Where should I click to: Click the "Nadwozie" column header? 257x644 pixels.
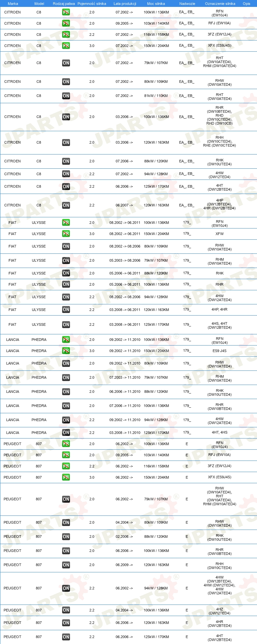pos(187,4)
